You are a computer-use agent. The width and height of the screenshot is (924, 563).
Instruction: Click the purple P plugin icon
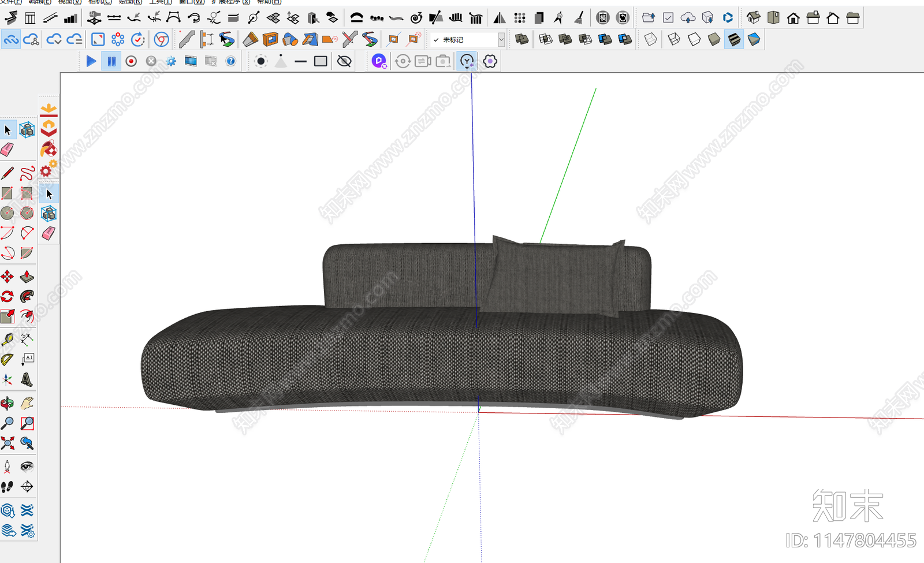pyautogui.click(x=379, y=61)
